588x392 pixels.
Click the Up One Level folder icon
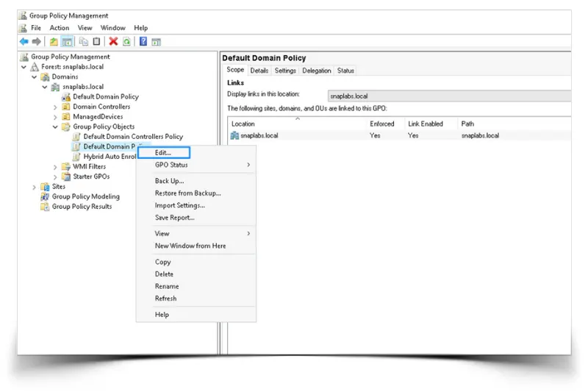(54, 42)
